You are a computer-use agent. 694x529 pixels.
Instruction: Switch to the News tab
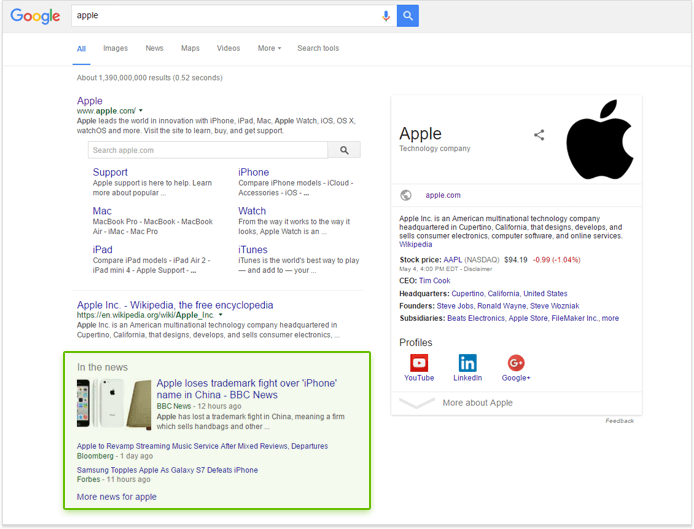coord(154,48)
